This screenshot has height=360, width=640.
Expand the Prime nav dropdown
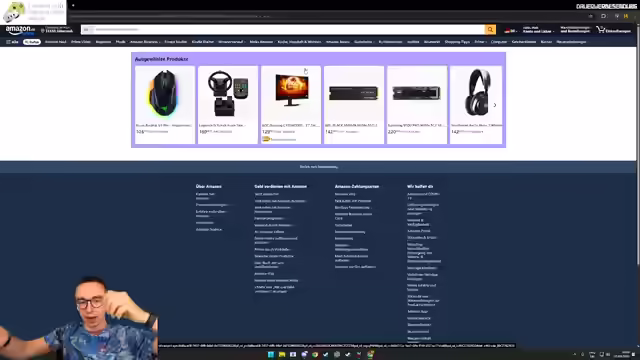tap(480, 42)
